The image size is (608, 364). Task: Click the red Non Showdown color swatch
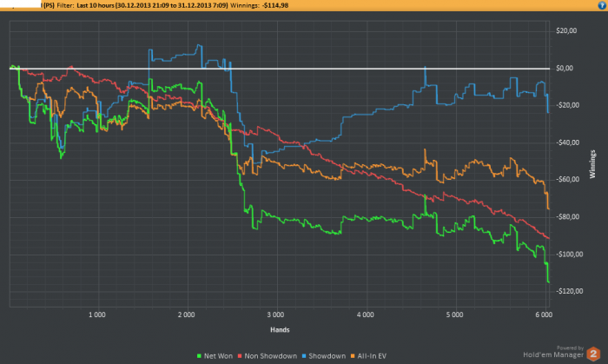[x=240, y=356]
